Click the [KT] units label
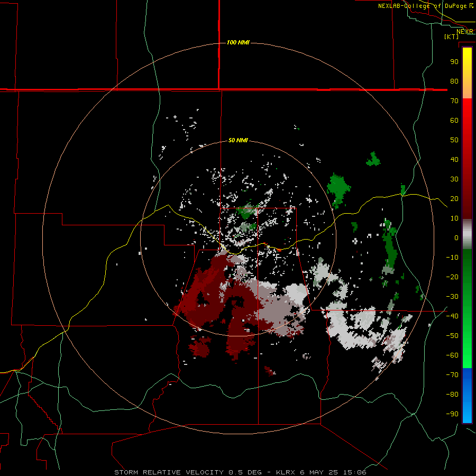Screen dimensions: 476x476 [452, 36]
